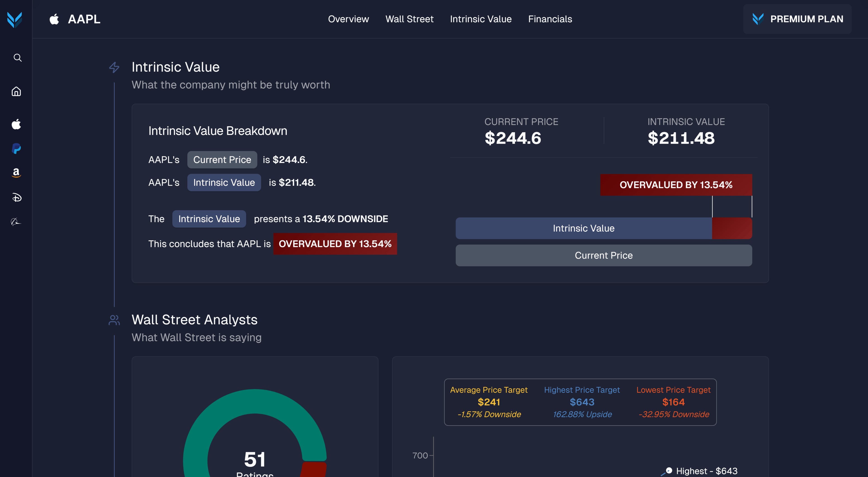868x477 pixels.
Task: Open search from the sidebar magnifier icon
Action: click(x=18, y=58)
